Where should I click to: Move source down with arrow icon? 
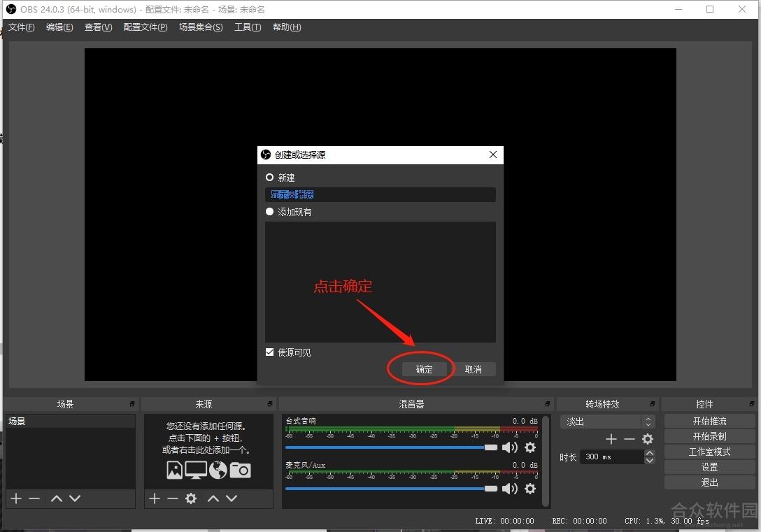pyautogui.click(x=232, y=498)
